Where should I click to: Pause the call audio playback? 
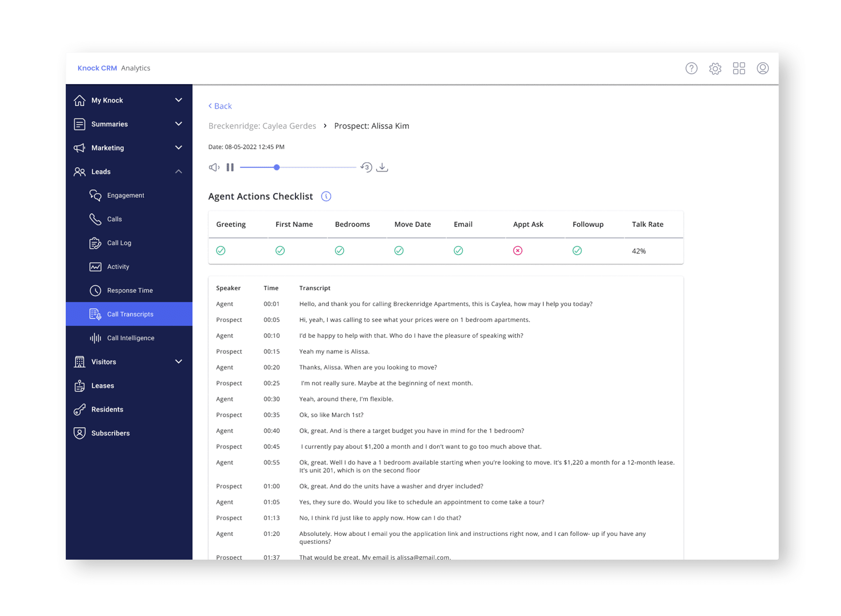229,167
